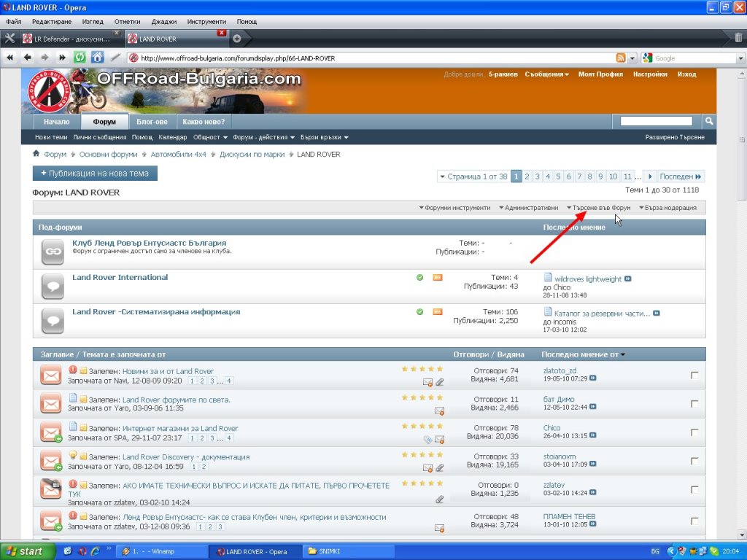Click the browser address bar

tap(371, 58)
